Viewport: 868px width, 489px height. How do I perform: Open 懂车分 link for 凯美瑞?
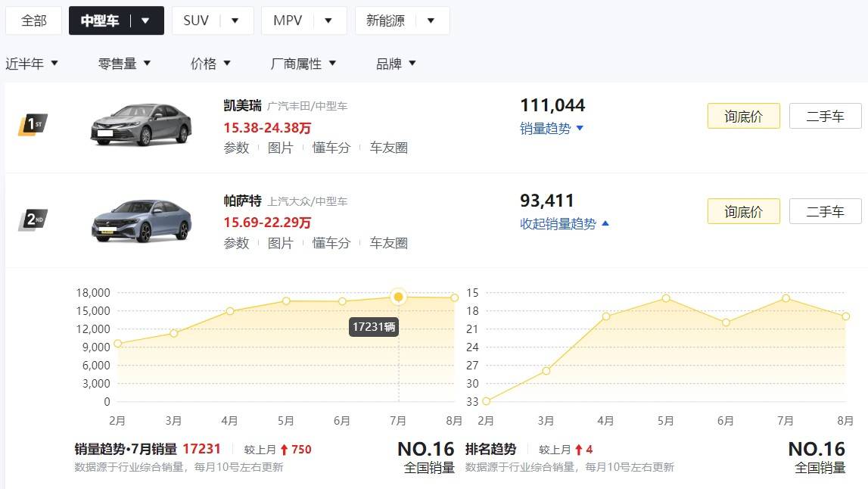(x=331, y=148)
